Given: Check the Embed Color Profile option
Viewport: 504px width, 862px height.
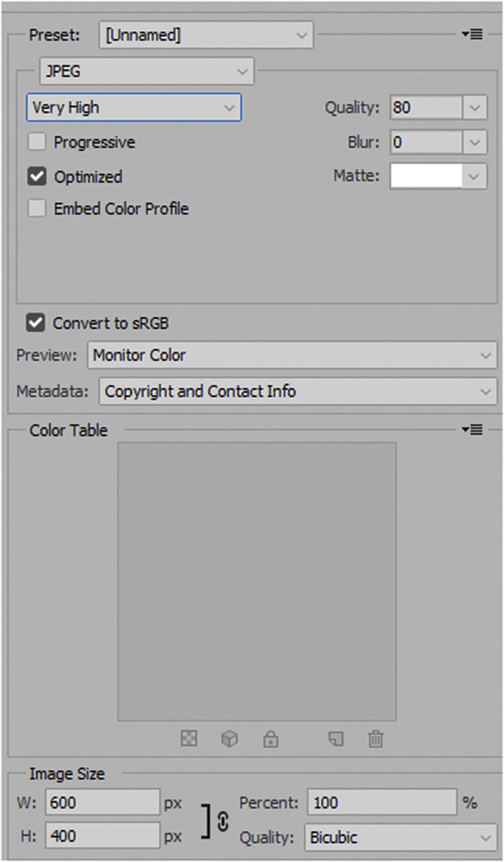Looking at the screenshot, I should pos(36,208).
